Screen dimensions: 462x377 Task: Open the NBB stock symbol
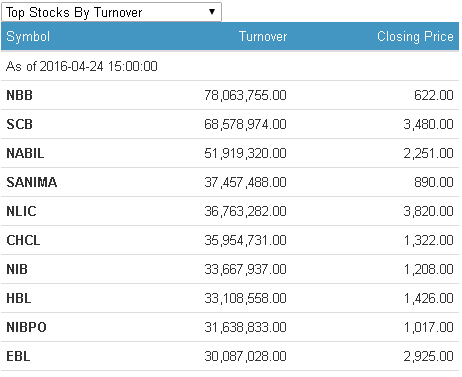[x=19, y=95]
